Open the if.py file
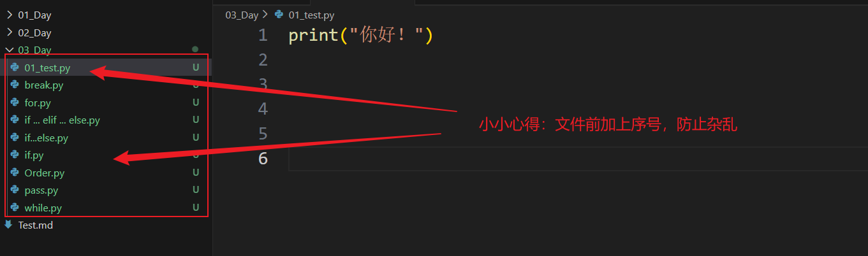868x256 pixels. (34, 155)
